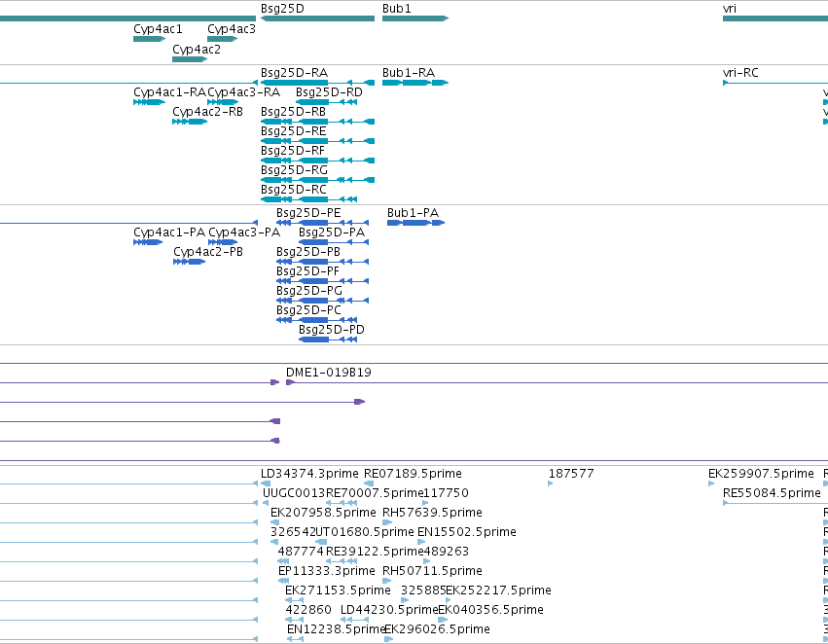The height and width of the screenshot is (644, 828).
Task: Click the Bub1-PA protein feature
Action: (x=415, y=223)
